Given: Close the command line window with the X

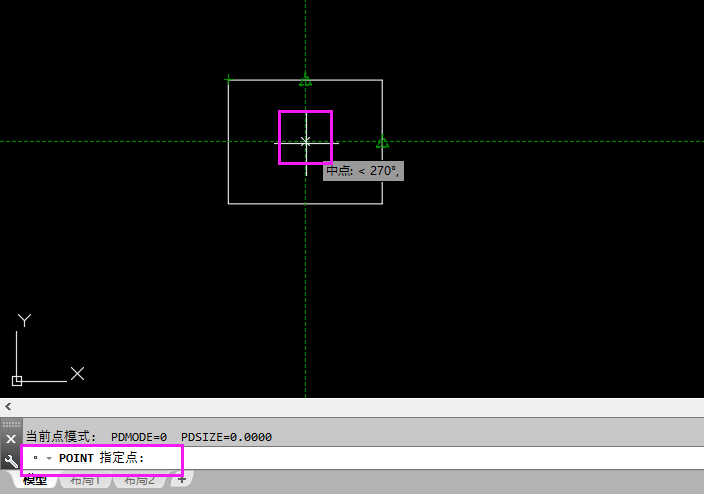Looking at the screenshot, I should pos(11,439).
